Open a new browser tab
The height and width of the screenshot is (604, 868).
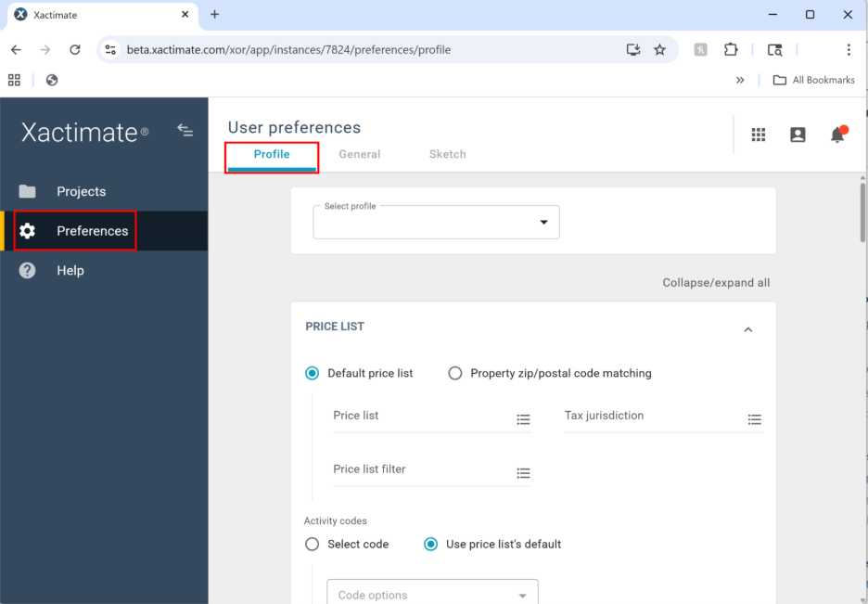point(215,15)
